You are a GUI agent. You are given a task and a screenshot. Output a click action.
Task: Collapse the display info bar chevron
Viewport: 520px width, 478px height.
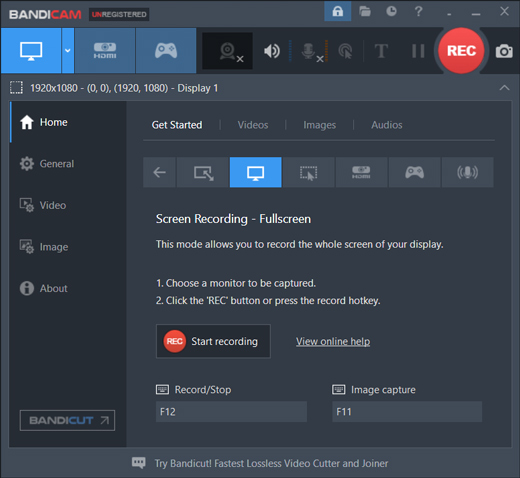(504, 88)
